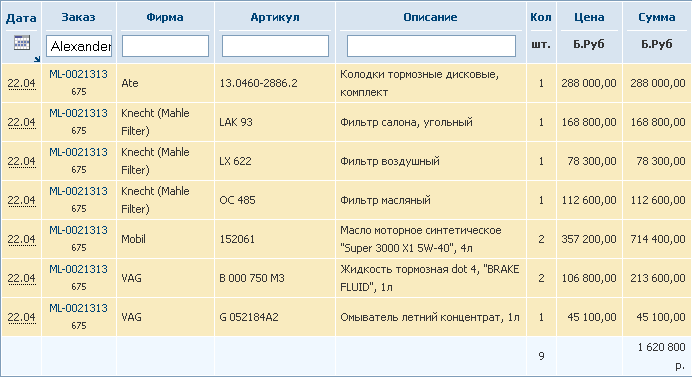This screenshot has height=377, width=692.
Task: Select article number 152061
Action: [237, 239]
